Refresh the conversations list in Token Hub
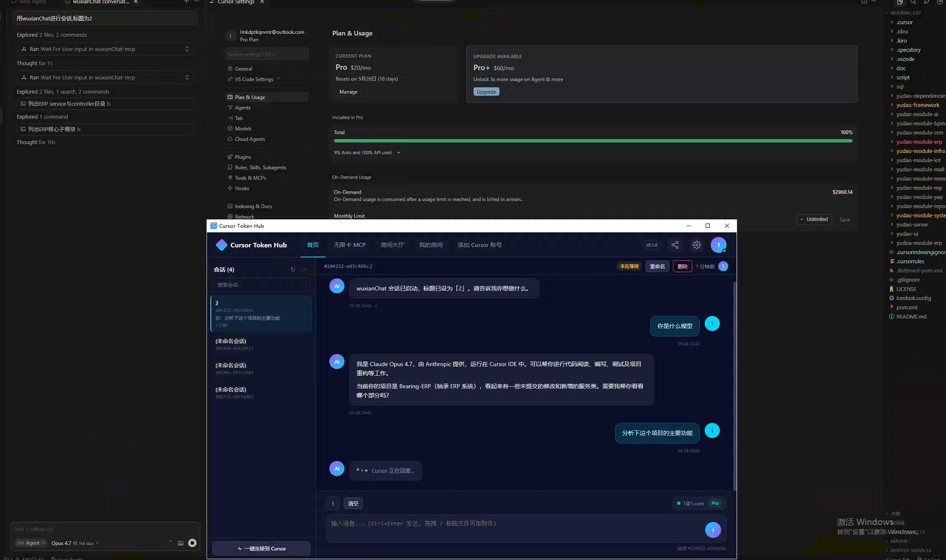 (293, 269)
